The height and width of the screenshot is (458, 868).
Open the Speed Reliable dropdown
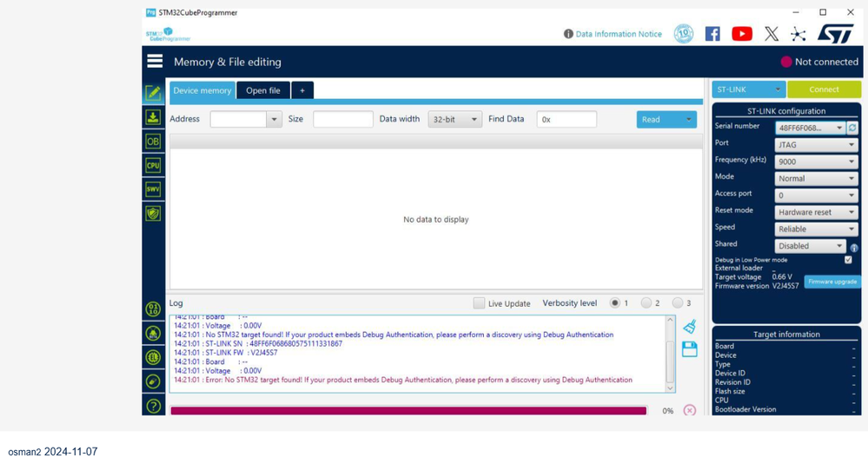[816, 229]
